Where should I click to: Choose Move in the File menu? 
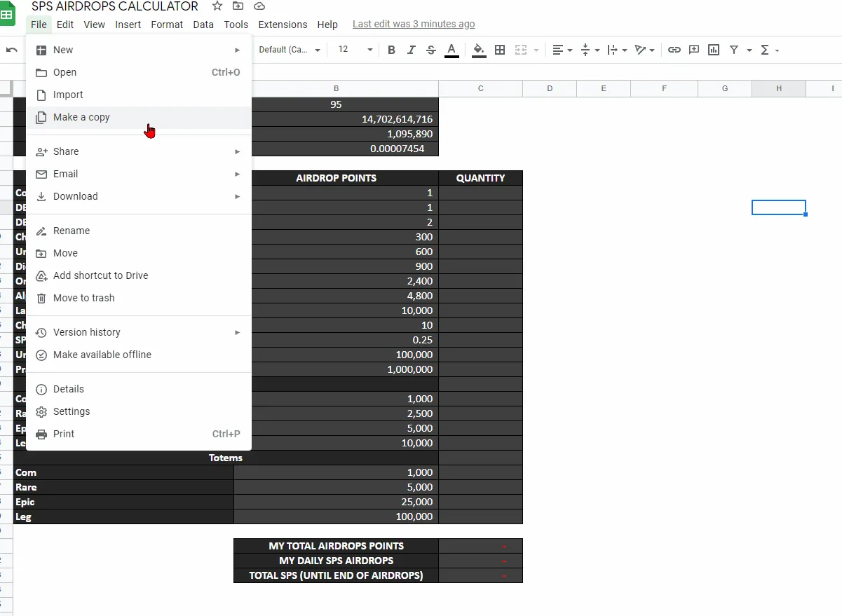coord(139,253)
